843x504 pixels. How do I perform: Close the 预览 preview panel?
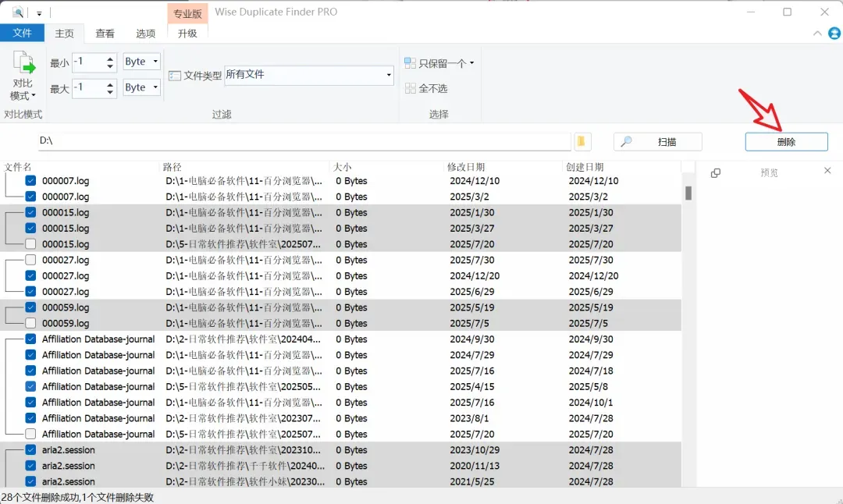pyautogui.click(x=827, y=170)
